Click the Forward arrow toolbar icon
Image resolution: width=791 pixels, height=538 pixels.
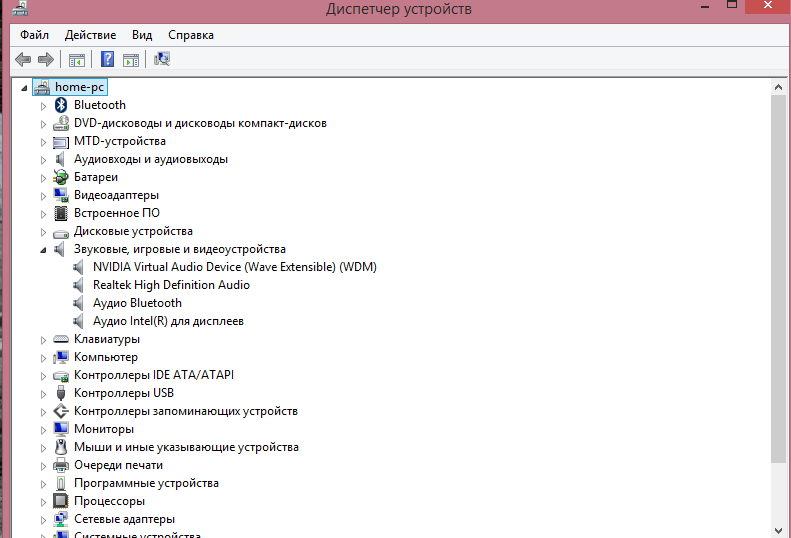pos(45,60)
